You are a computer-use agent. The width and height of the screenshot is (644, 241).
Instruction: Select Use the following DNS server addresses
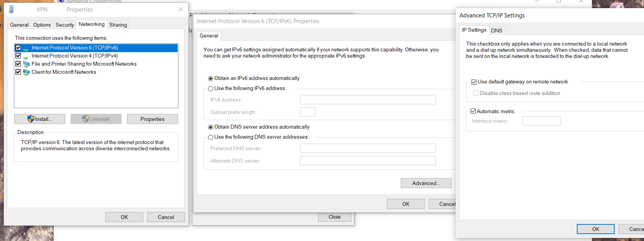[210, 137]
